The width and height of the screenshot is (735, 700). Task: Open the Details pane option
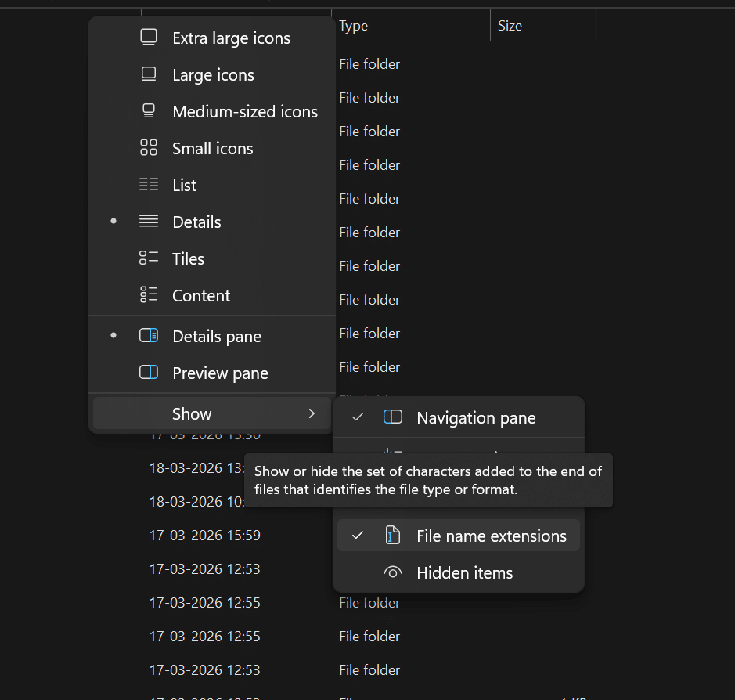click(217, 336)
